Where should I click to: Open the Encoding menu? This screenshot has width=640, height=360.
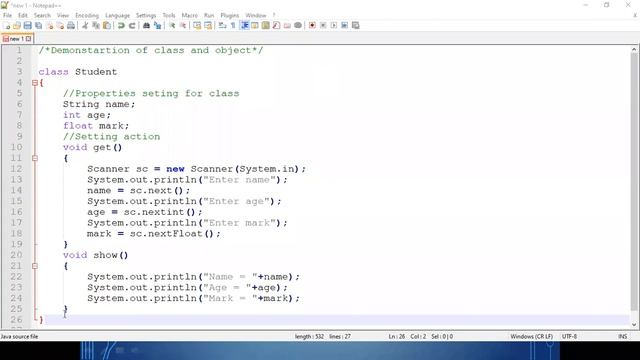(87, 15)
